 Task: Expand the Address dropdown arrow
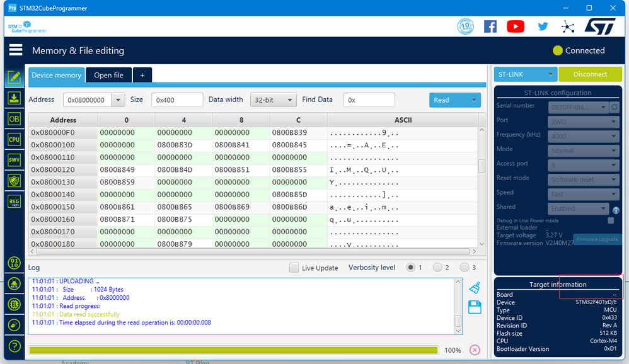pos(118,100)
